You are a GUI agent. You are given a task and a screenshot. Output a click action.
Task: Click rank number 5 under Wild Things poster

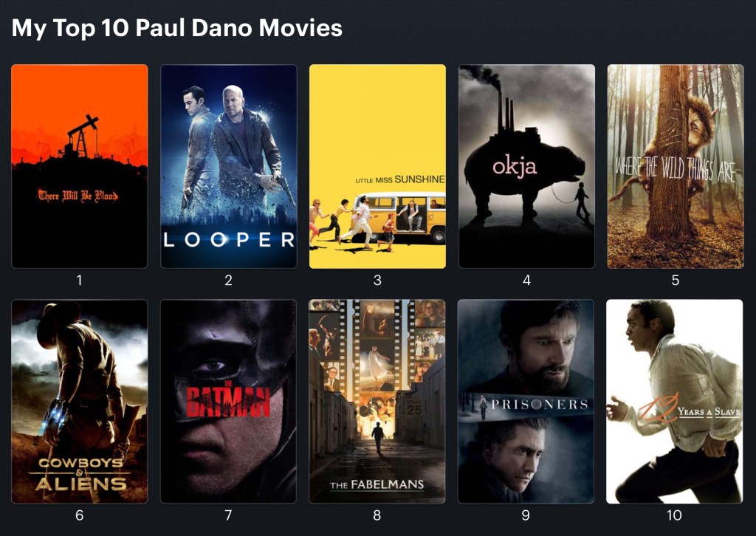pyautogui.click(x=676, y=280)
